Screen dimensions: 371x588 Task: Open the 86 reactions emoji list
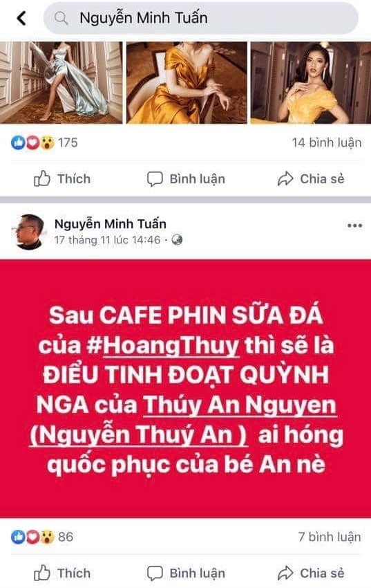click(42, 537)
